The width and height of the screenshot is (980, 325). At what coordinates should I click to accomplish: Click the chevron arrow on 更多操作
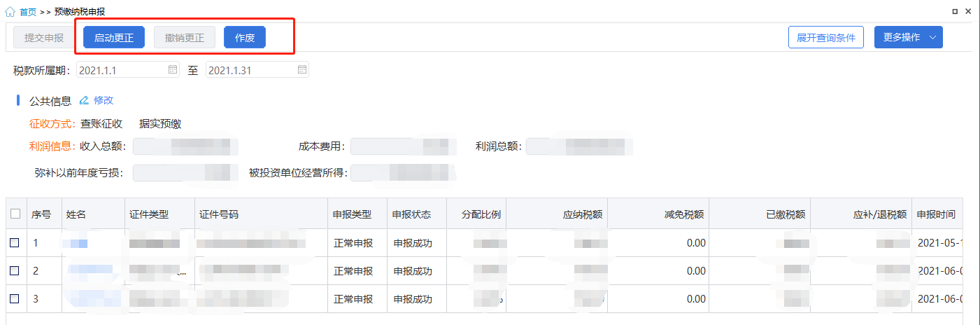(932, 38)
